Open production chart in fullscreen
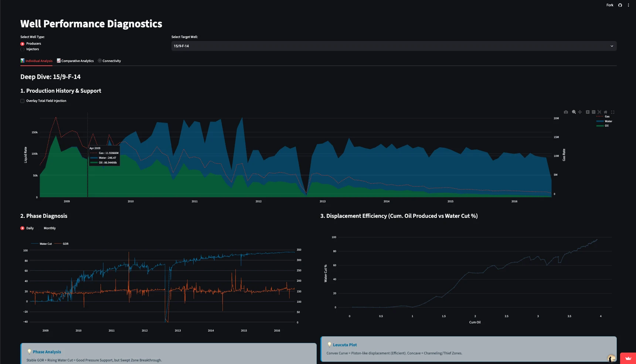The height and width of the screenshot is (364, 636). (x=613, y=112)
